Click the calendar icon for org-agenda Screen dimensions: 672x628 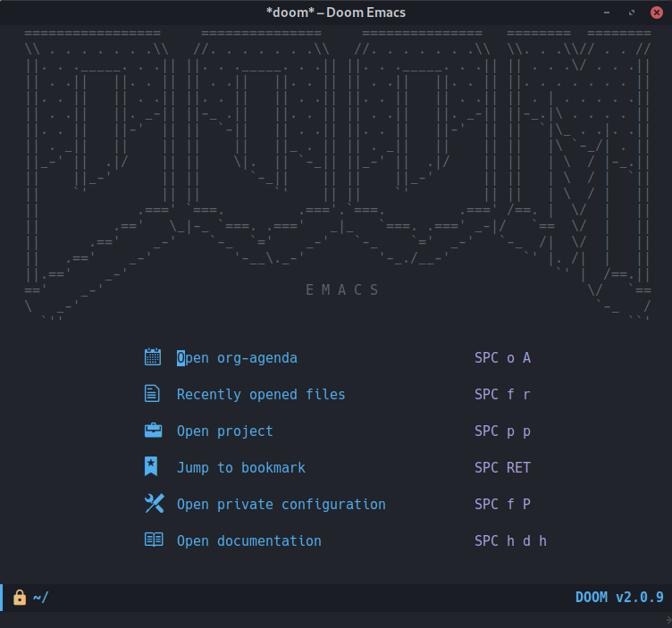153,357
